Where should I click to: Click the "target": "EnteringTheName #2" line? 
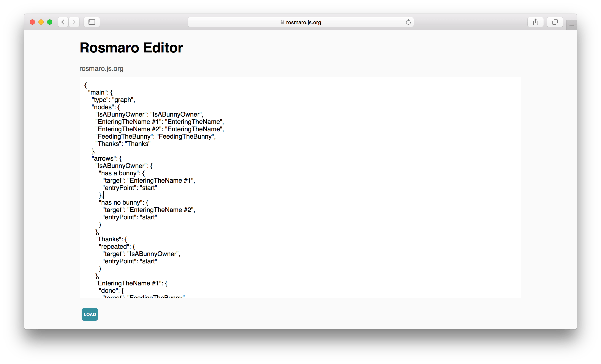tap(149, 210)
